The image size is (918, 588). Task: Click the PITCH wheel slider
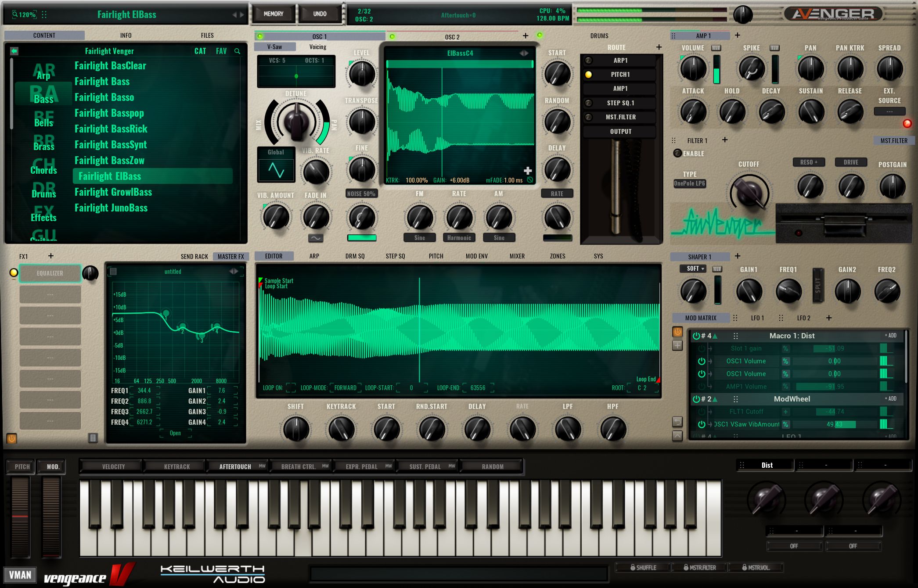(20, 517)
